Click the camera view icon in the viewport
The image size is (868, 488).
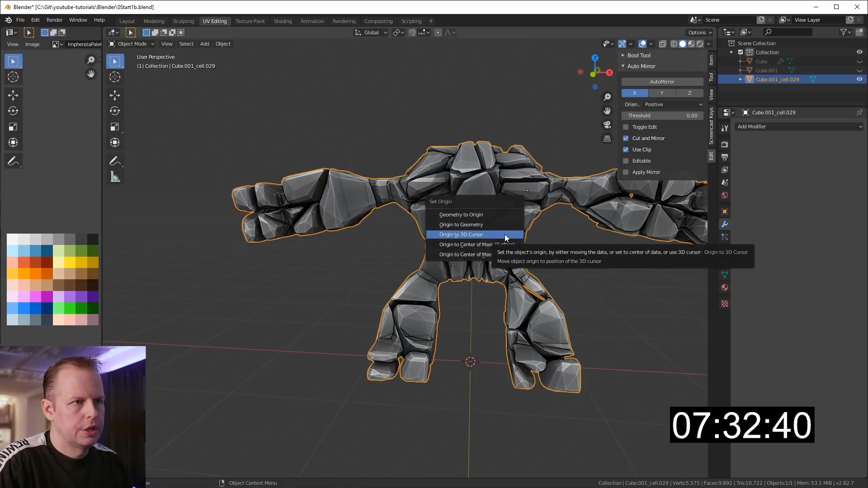coord(607,125)
